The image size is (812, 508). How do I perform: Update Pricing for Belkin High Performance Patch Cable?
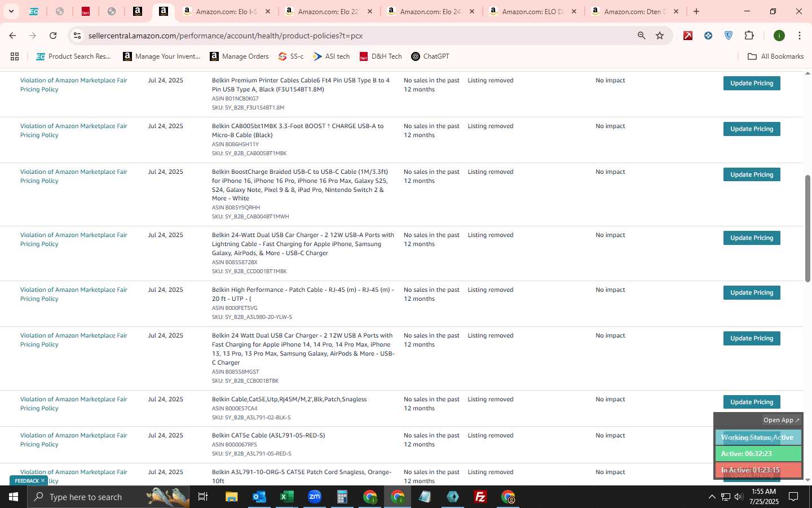[x=752, y=292]
